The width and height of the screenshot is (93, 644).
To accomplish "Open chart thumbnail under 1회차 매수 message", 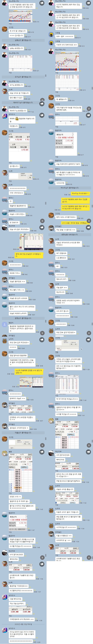I will 21,16.
